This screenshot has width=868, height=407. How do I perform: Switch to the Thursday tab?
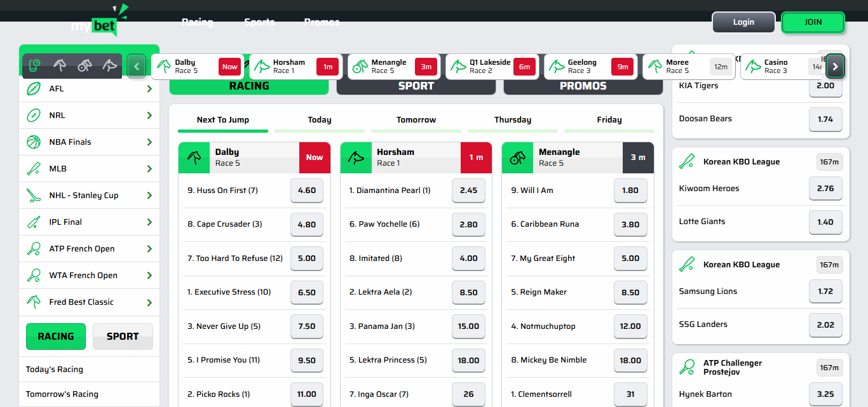pos(513,120)
